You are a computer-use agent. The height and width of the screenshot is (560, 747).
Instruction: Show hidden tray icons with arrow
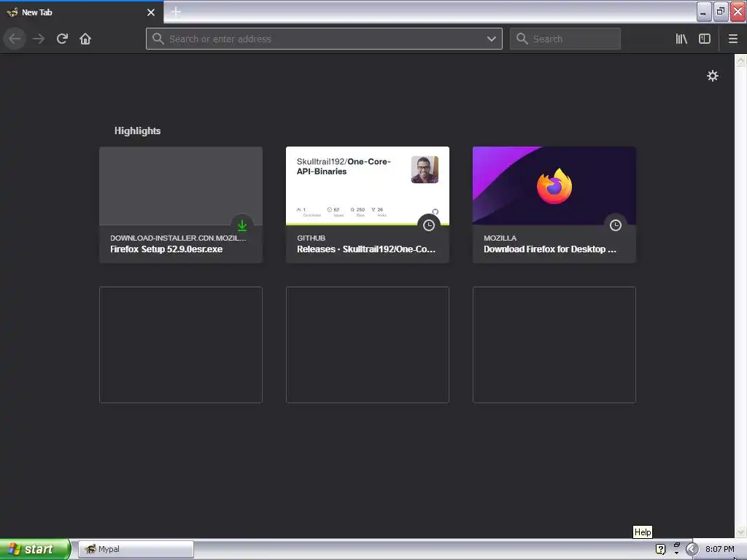[x=692, y=549]
